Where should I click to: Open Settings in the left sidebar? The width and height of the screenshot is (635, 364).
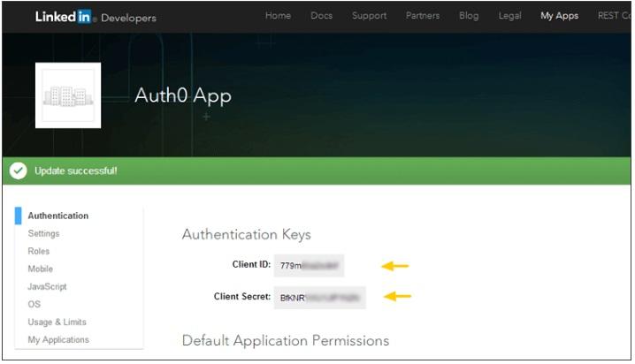click(43, 233)
